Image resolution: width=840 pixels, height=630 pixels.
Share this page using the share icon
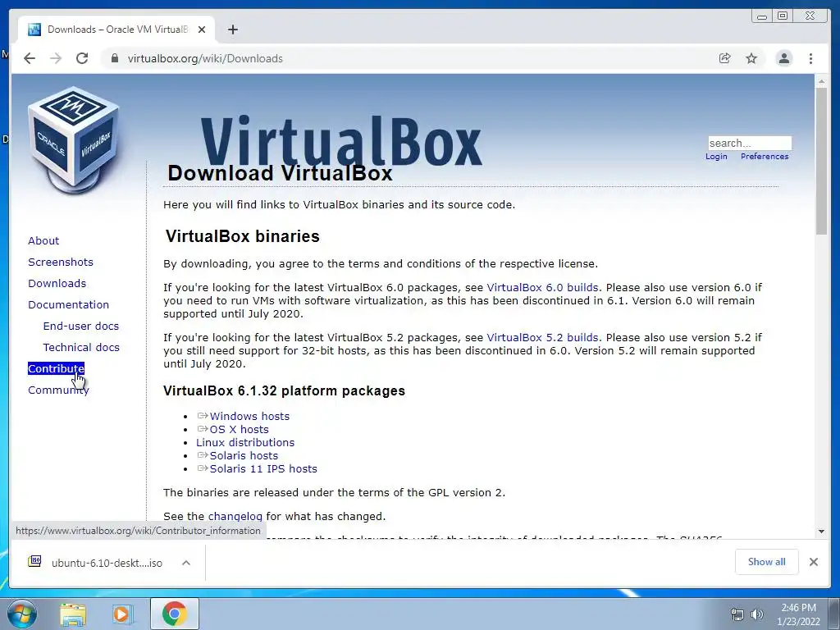[725, 58]
